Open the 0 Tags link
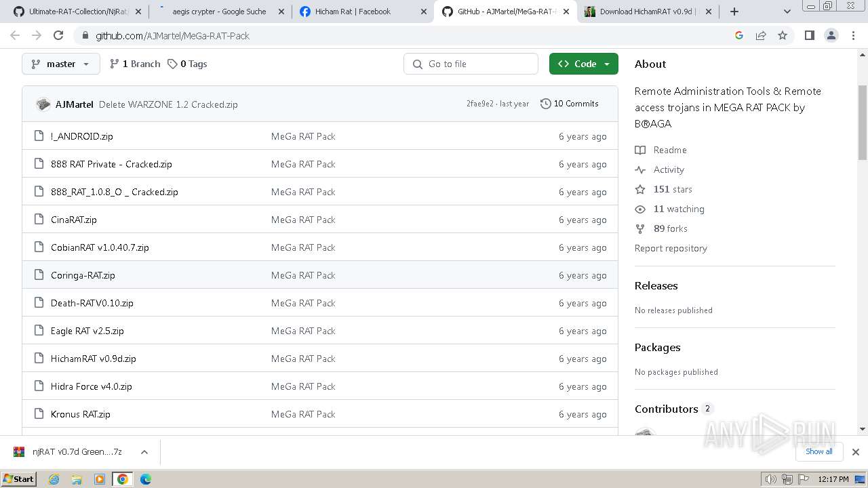 click(x=188, y=64)
